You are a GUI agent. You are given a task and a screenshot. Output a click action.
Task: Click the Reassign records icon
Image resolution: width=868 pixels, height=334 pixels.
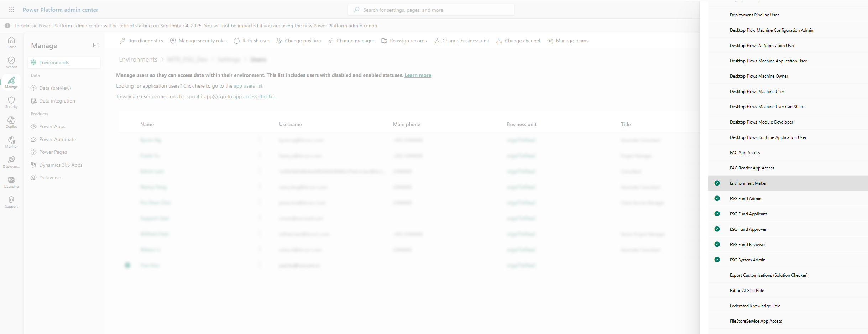[384, 41]
